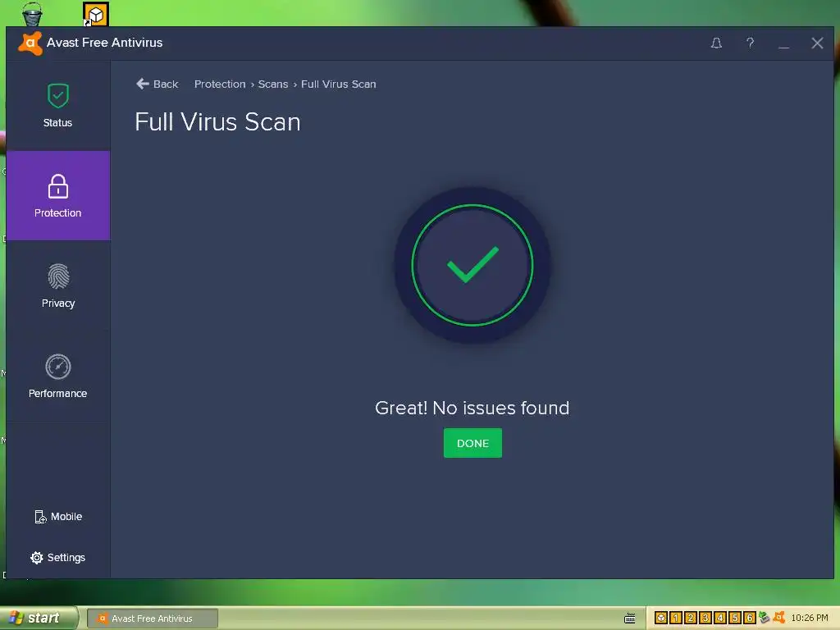Click the Full Virus Scan heading
This screenshot has height=630, width=840.
[217, 122]
